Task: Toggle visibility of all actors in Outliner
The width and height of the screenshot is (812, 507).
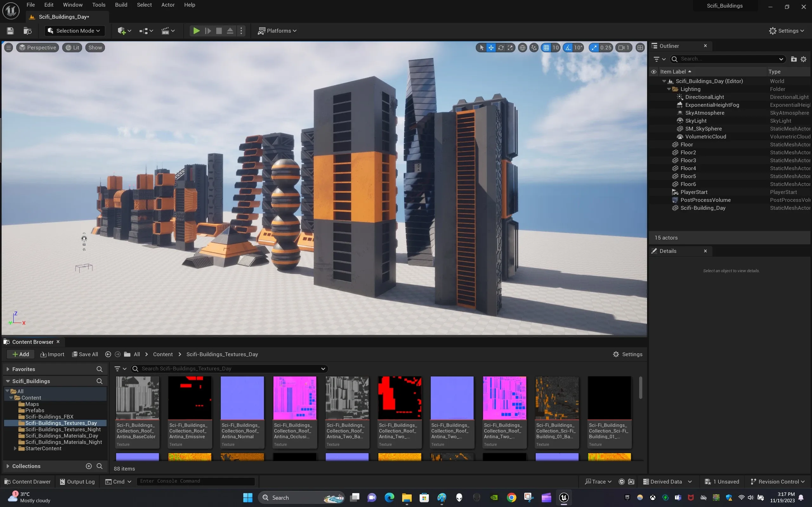Action: click(x=654, y=71)
